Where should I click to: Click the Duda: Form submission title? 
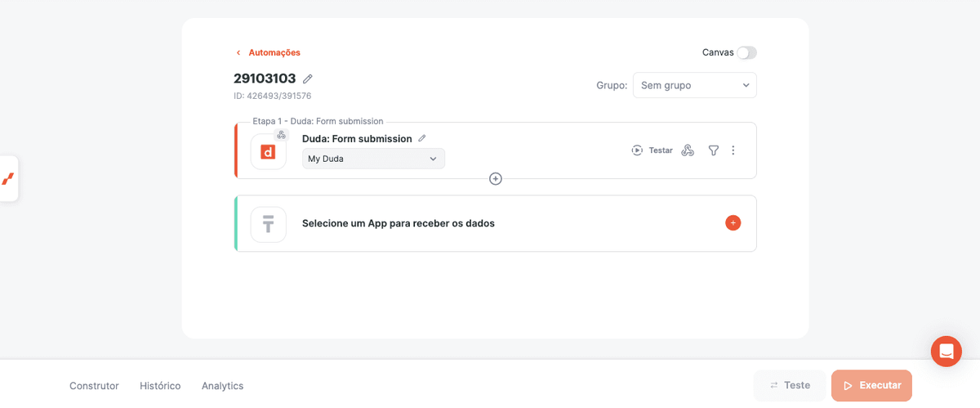(357, 139)
